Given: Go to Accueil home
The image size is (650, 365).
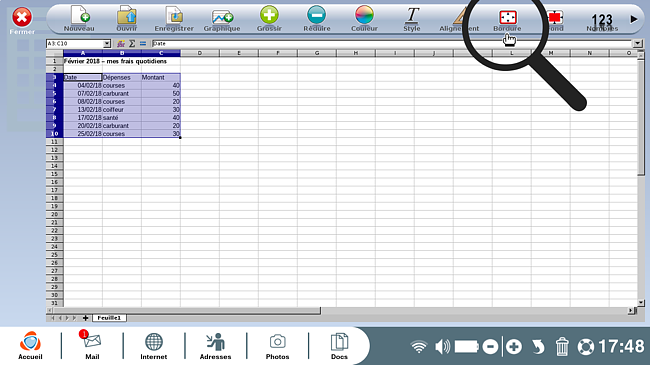Looking at the screenshot, I should pos(30,346).
